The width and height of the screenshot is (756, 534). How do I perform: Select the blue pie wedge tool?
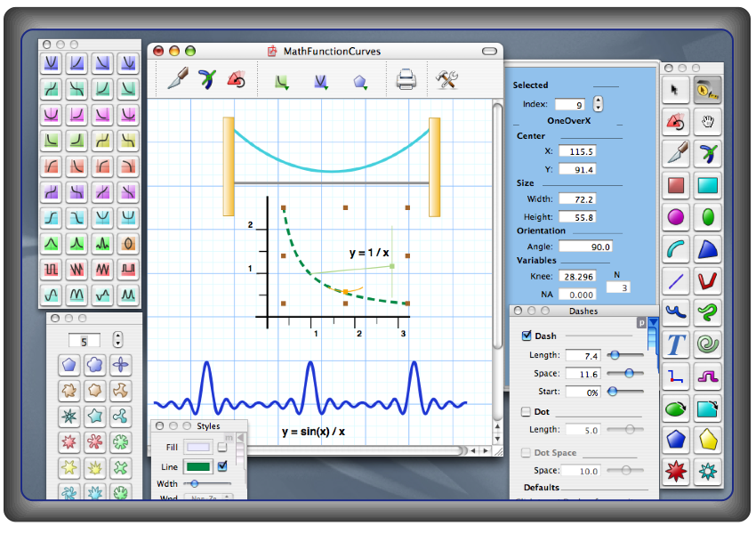pyautogui.click(x=707, y=249)
